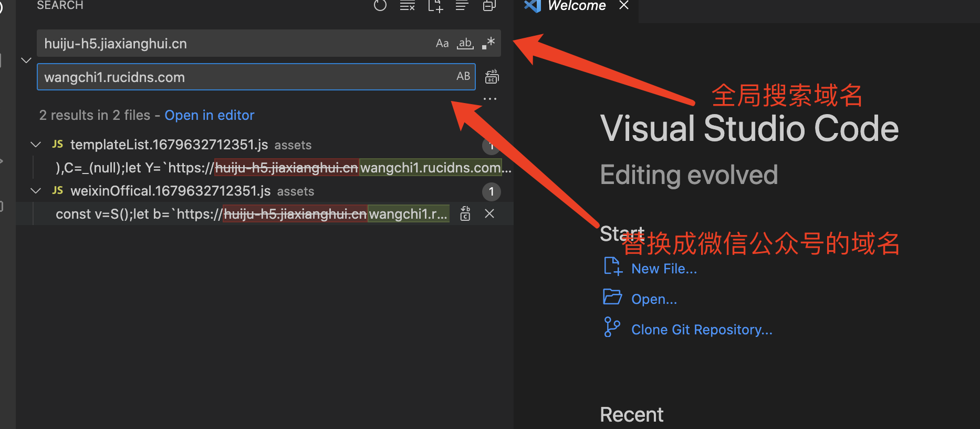Replace the match in weixinOffical row
The height and width of the screenshot is (429, 980).
tap(465, 213)
